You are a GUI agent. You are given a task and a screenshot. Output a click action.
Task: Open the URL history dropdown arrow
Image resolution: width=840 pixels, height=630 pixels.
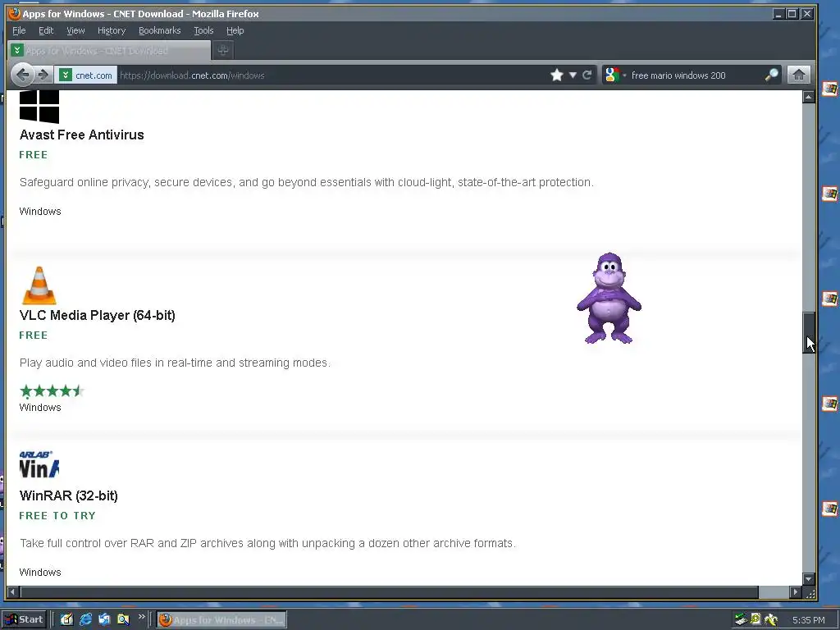573,75
